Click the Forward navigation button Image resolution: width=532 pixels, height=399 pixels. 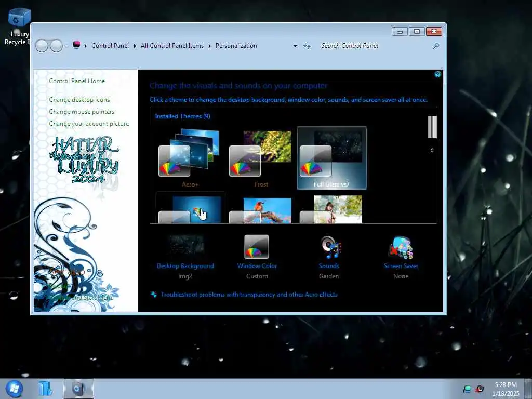pyautogui.click(x=56, y=46)
